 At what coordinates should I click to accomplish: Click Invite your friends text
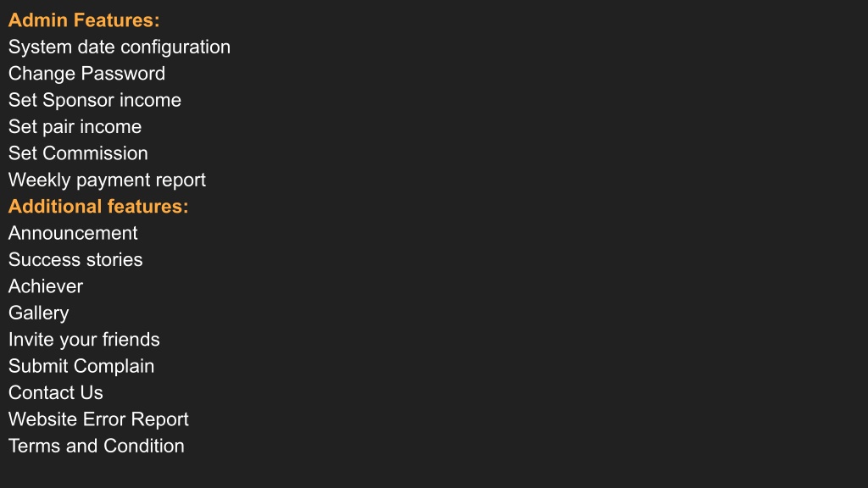(84, 340)
